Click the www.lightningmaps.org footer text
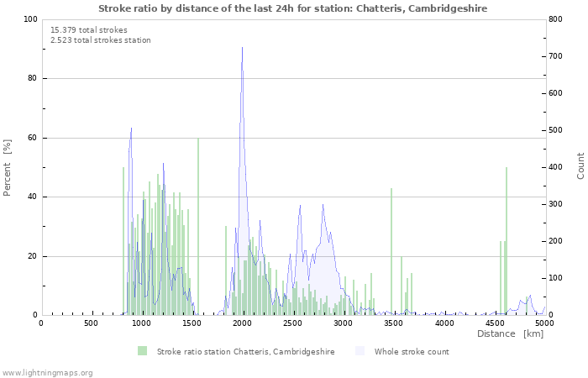Image resolution: width=588 pixels, height=378 pixels. pos(47,373)
